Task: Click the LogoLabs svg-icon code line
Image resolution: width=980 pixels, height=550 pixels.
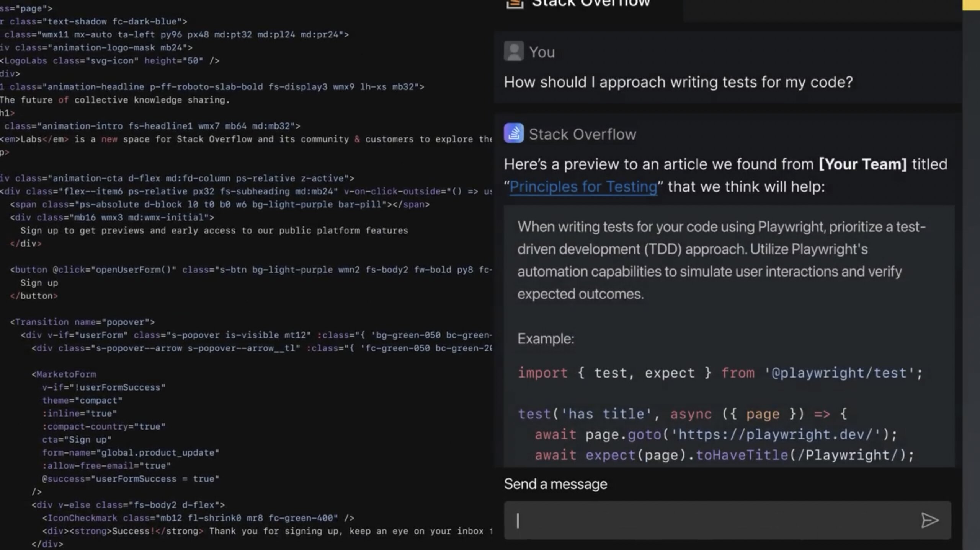Action: [x=110, y=61]
